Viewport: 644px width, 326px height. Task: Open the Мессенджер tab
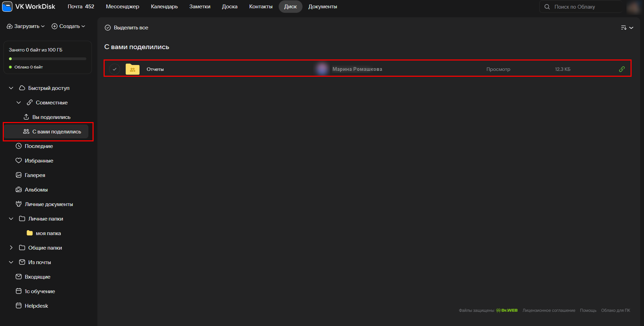pyautogui.click(x=123, y=7)
